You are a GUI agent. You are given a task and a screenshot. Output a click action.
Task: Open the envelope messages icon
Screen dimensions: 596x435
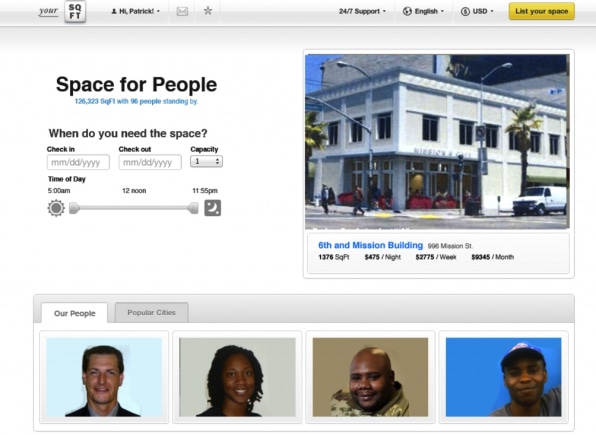coord(182,11)
